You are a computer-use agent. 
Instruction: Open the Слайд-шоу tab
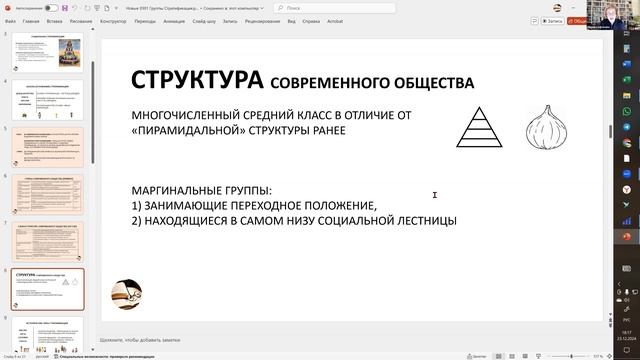click(204, 21)
